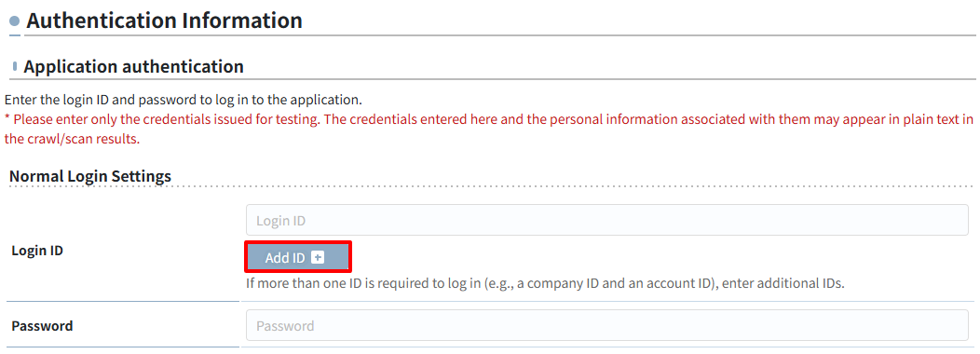The image size is (980, 354).
Task: Click the gray line beneath Application authentication
Action: 493,79
